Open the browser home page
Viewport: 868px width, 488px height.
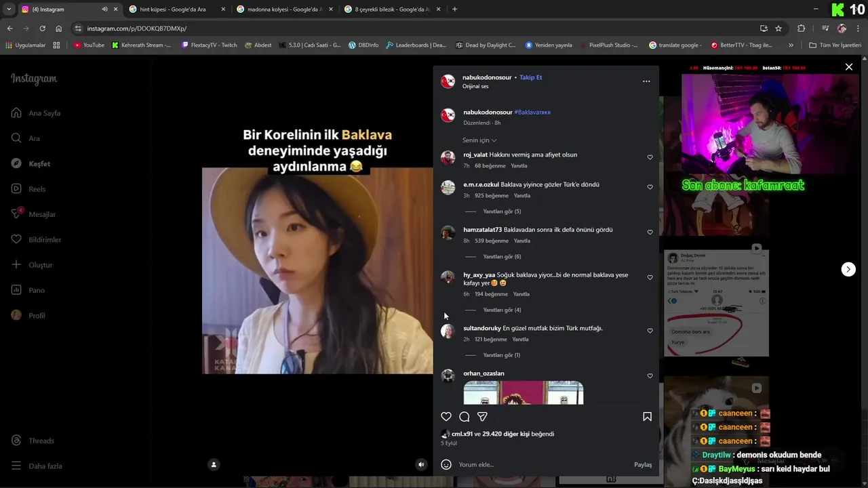pyautogui.click(x=59, y=28)
